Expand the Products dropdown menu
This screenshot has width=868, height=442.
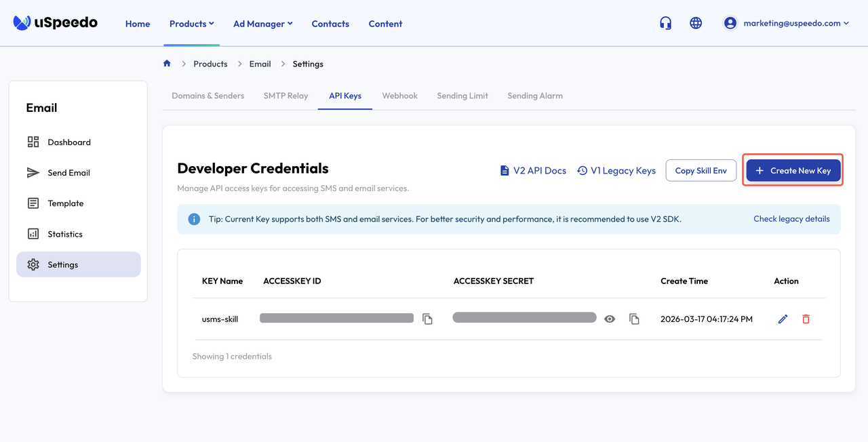[x=191, y=24]
